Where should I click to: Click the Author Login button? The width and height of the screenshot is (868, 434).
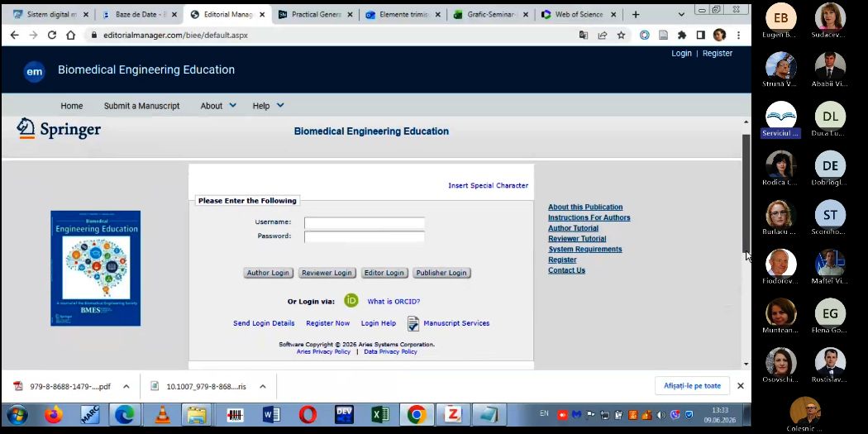[268, 273]
